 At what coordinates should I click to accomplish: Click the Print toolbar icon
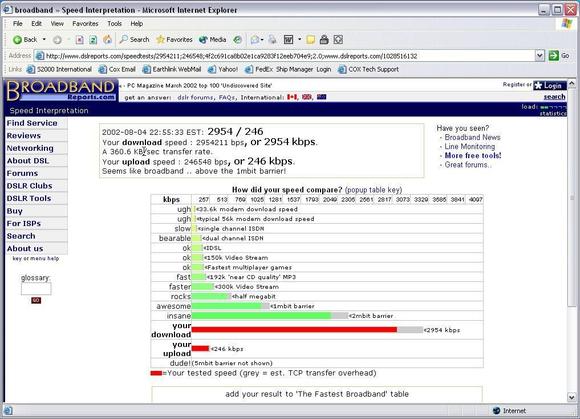pos(272,40)
